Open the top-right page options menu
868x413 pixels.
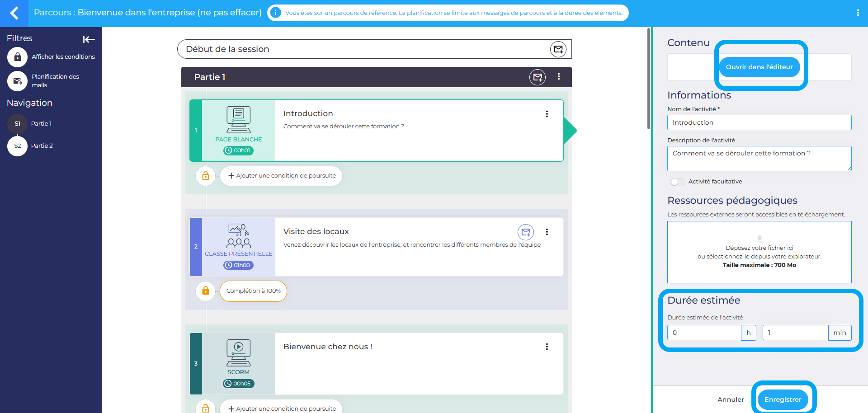point(858,13)
